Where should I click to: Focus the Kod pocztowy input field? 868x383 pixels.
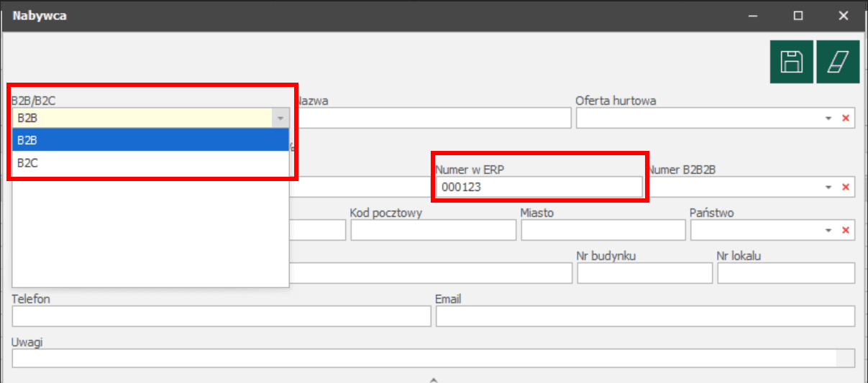pyautogui.click(x=434, y=230)
